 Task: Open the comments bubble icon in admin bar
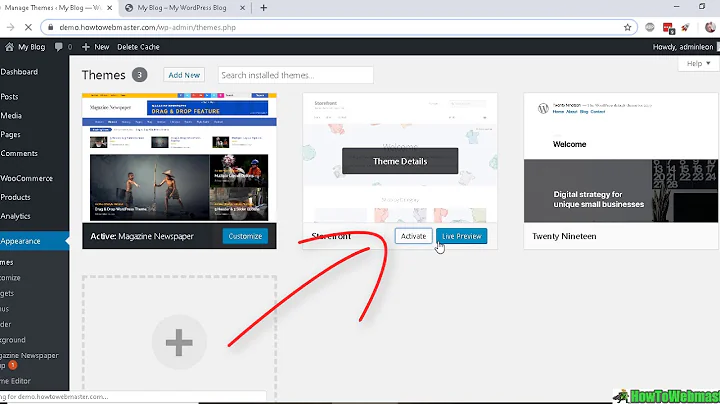tap(58, 47)
